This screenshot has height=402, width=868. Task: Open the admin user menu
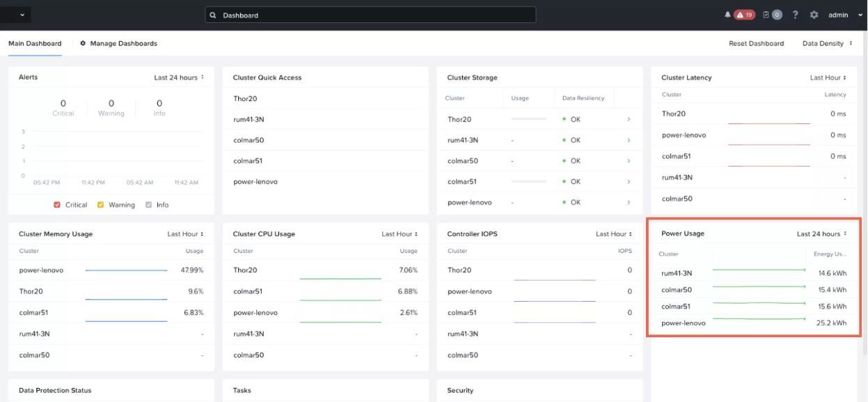click(842, 15)
